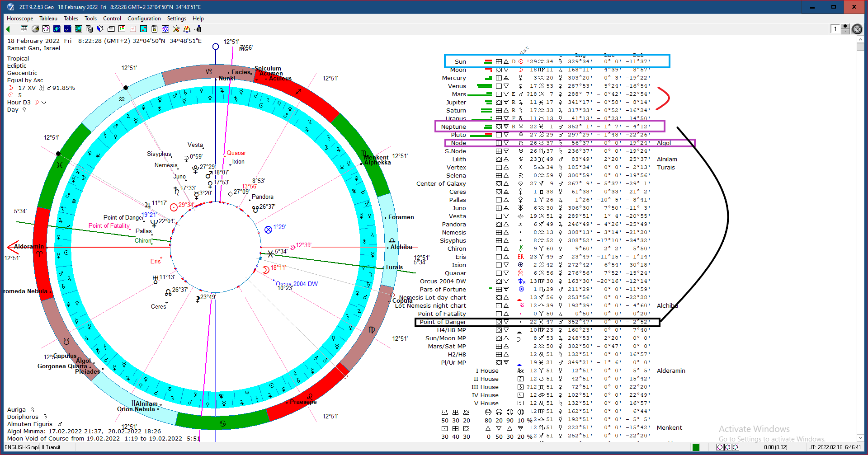Open the geographic map toolbar icon
This screenshot has width=868, height=455.
point(79,29)
